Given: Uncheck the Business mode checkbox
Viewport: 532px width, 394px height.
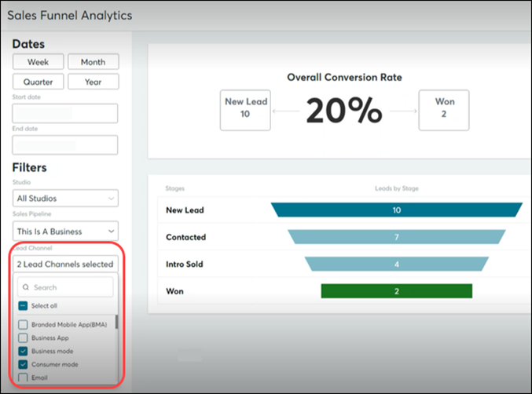Looking at the screenshot, I should 23,351.
